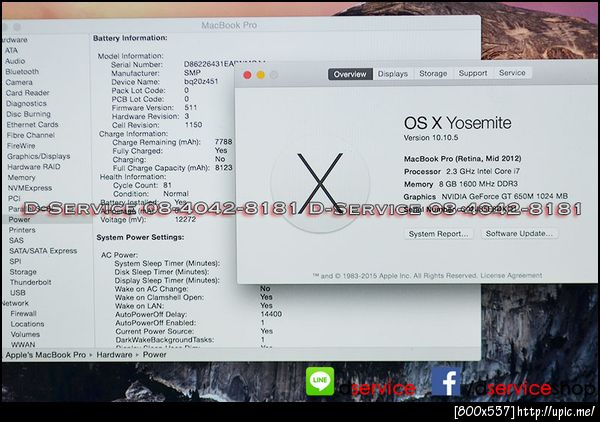Select Camera in the sidebar
Screen dimensions: 600x422
(x=19, y=82)
